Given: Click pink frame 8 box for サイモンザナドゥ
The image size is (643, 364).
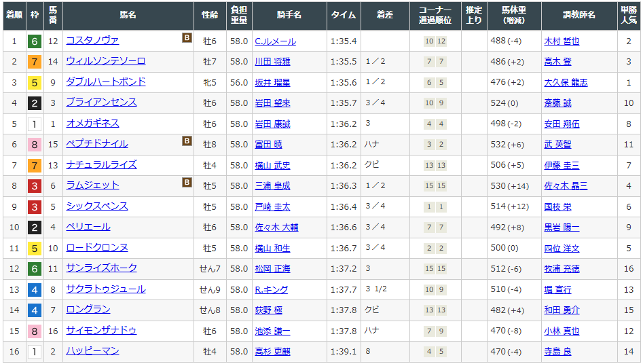Looking at the screenshot, I should click(34, 331).
